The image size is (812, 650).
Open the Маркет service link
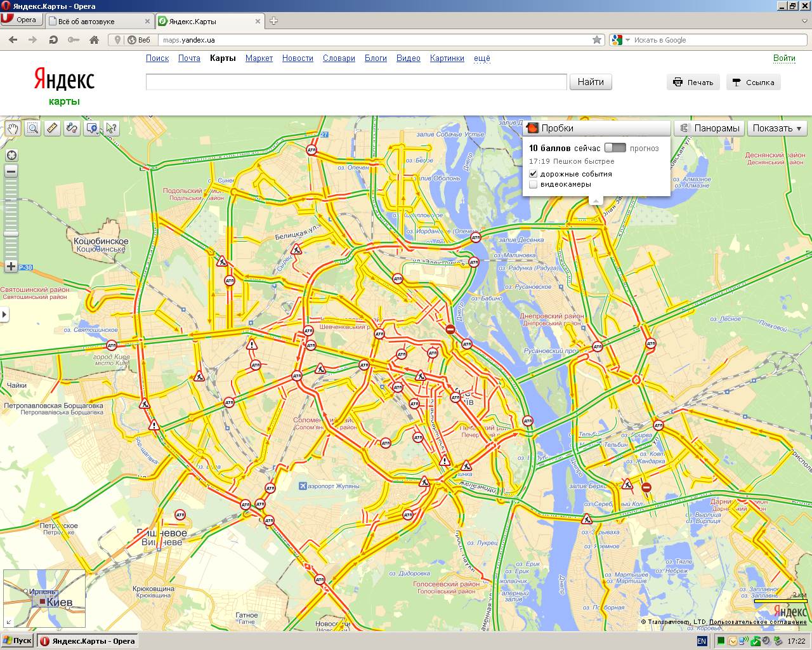(x=259, y=58)
